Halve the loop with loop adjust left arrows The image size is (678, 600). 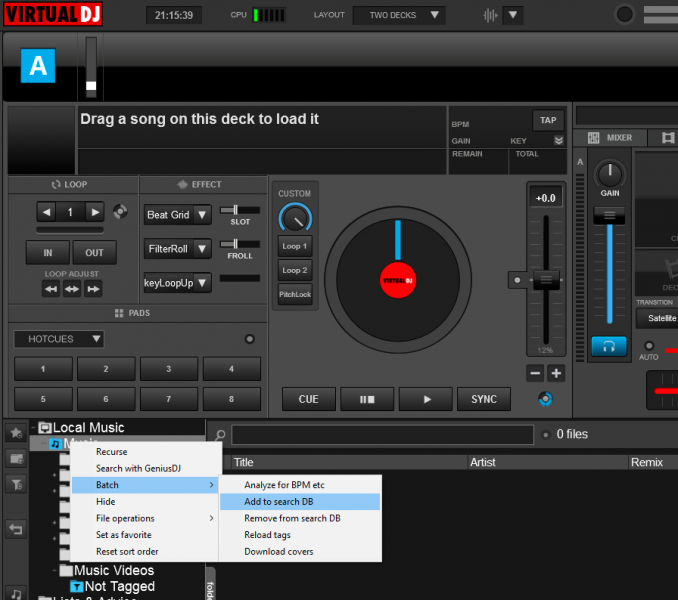[x=51, y=289]
